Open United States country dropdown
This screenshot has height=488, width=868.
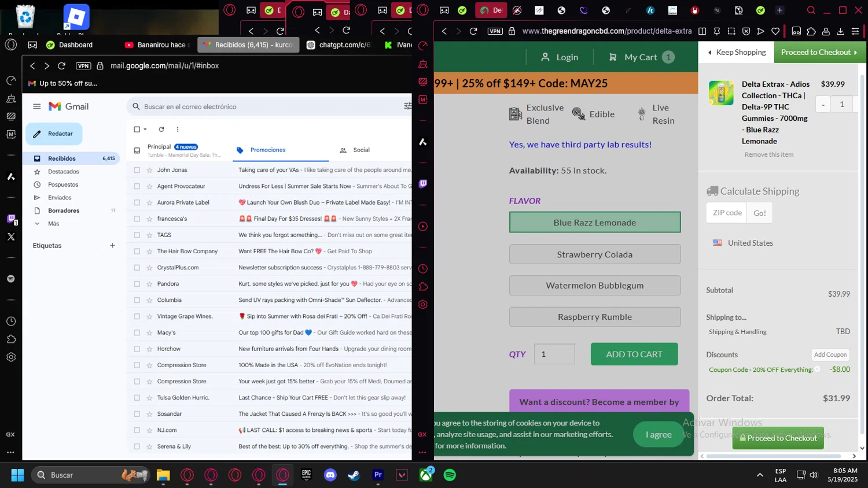click(743, 243)
